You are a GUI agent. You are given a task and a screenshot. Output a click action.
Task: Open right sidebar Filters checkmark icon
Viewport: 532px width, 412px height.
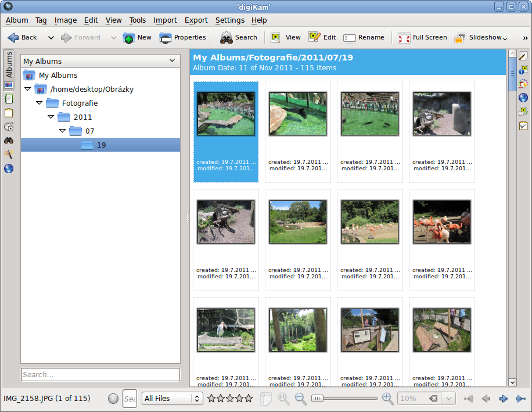pyautogui.click(x=523, y=126)
